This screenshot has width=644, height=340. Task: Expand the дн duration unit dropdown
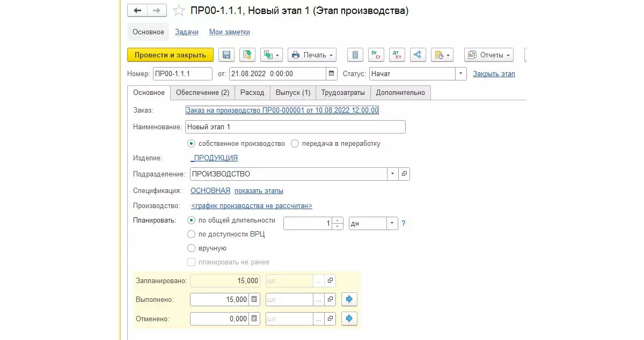(x=392, y=223)
